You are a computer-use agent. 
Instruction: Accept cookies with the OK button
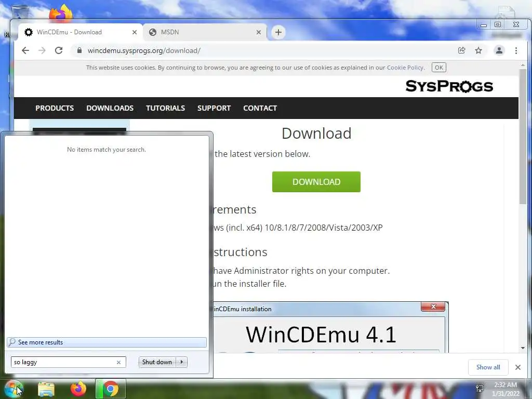click(x=438, y=68)
